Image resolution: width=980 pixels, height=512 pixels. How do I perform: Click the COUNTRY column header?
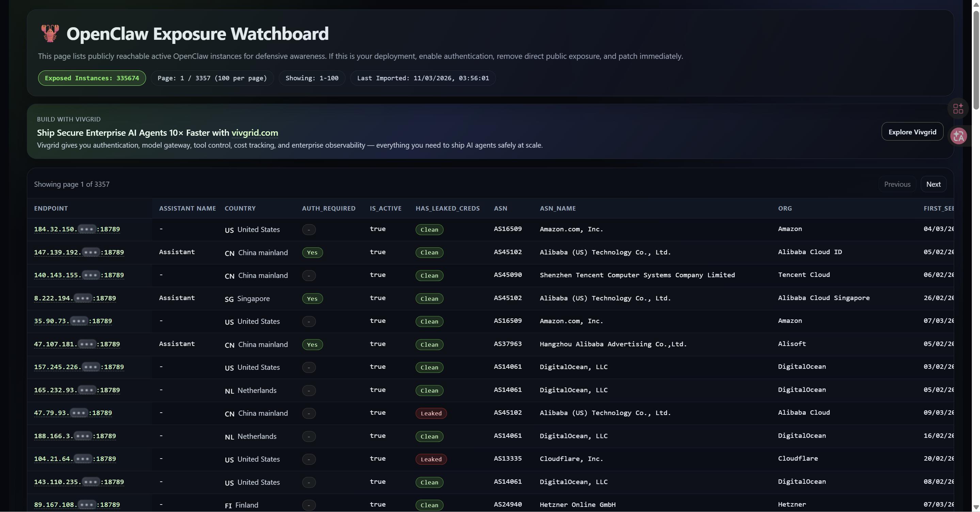(x=240, y=208)
